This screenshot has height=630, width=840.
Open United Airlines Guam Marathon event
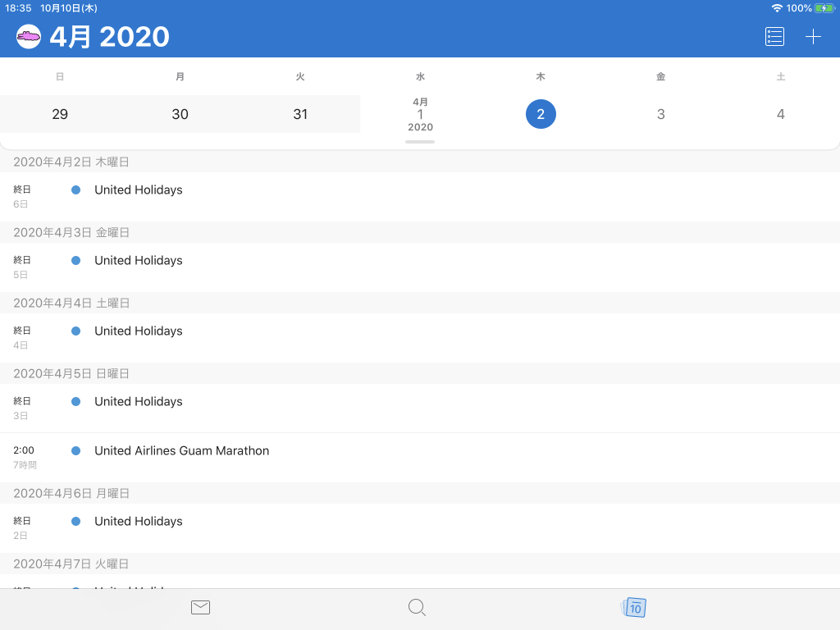point(420,458)
